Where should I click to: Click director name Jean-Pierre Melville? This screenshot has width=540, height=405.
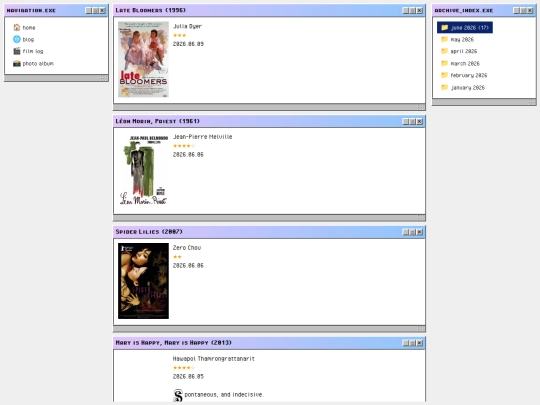[x=202, y=137]
